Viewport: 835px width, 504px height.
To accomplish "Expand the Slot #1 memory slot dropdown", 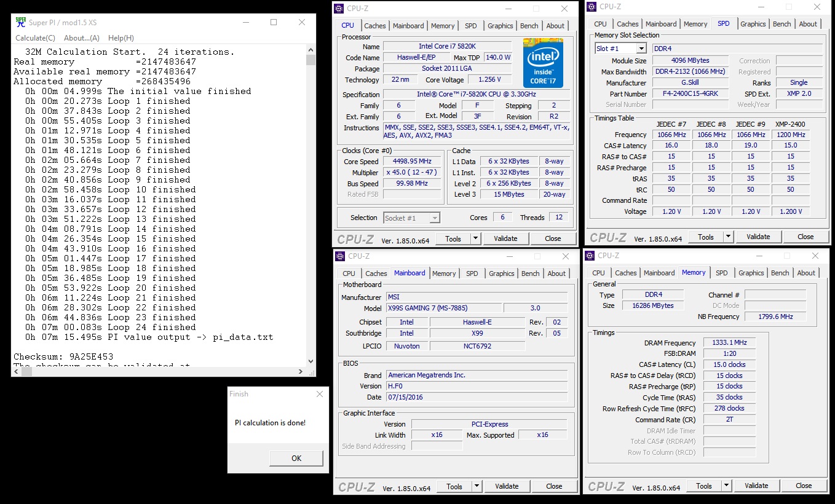I will click(641, 49).
